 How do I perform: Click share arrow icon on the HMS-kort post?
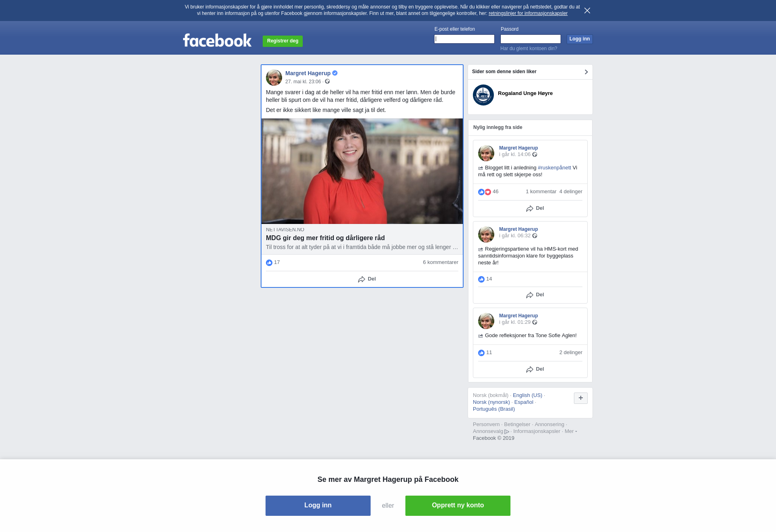[x=529, y=295]
